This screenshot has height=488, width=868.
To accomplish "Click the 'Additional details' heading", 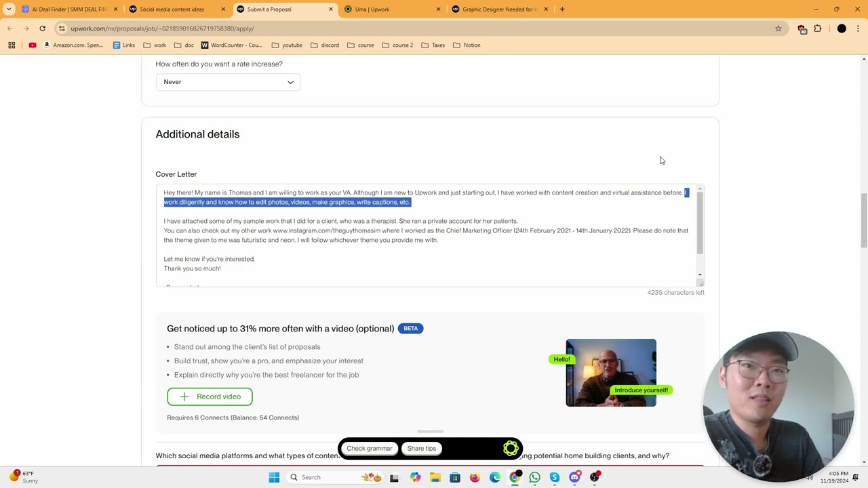I will (197, 134).
